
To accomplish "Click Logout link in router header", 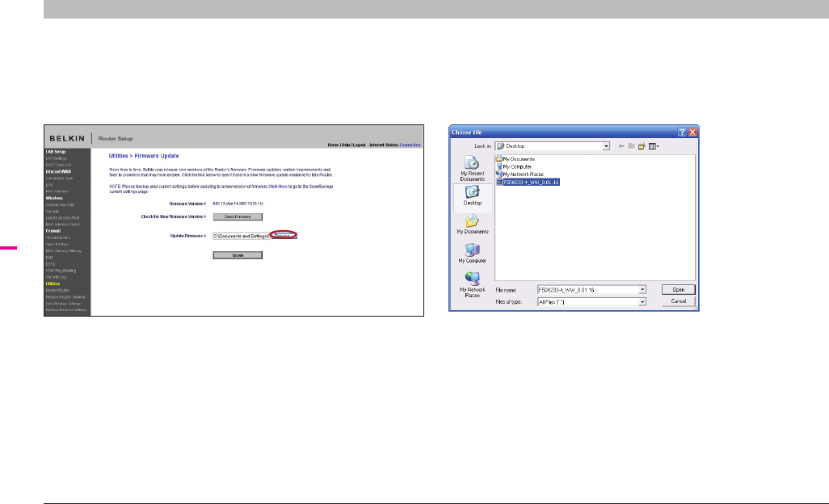I will point(359,145).
